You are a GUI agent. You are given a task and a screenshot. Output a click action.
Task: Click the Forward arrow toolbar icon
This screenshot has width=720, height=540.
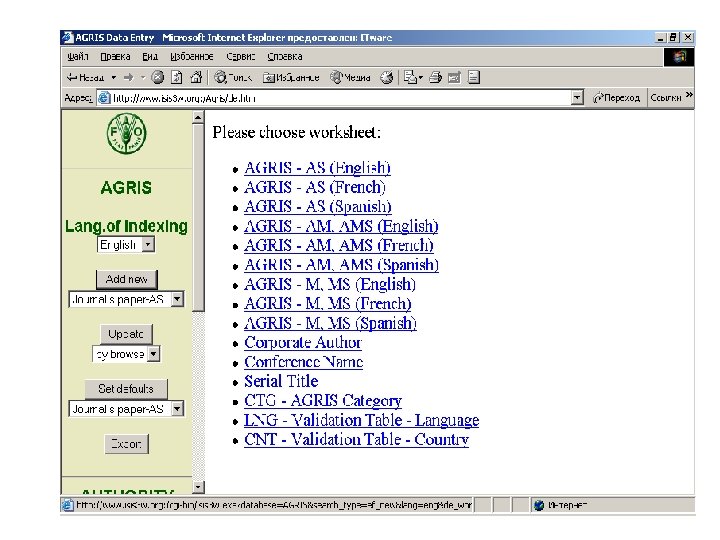point(129,78)
